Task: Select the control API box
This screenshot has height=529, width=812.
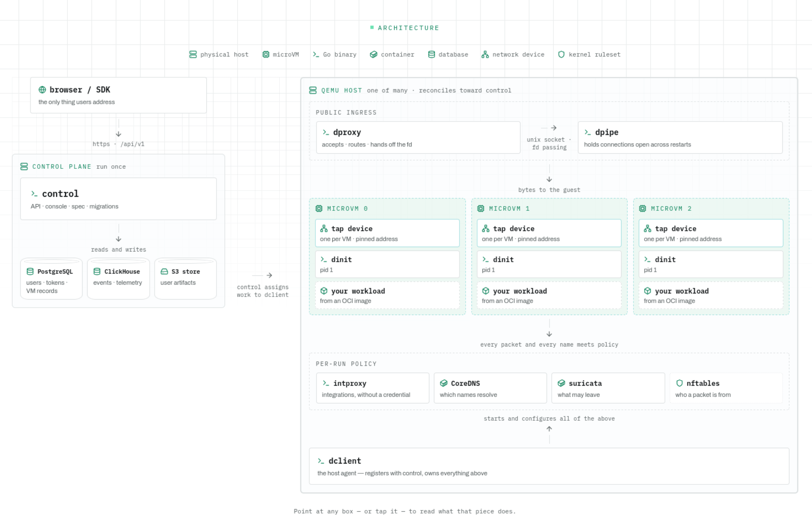Action: point(118,199)
